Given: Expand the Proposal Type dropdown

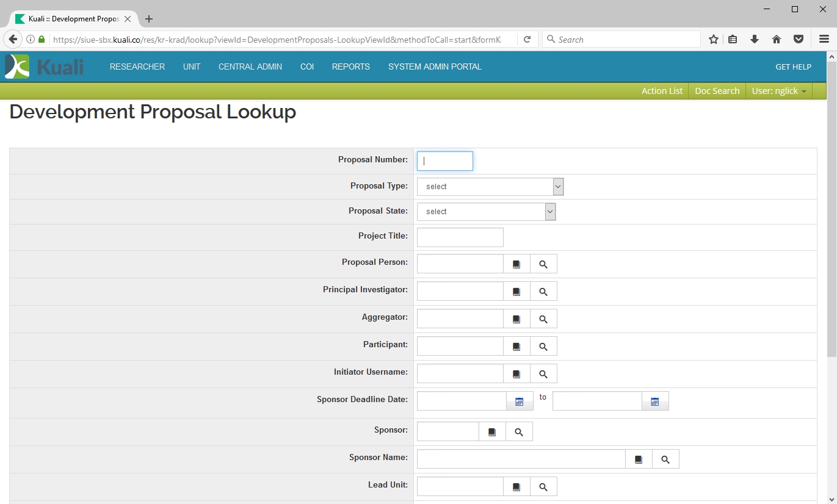Looking at the screenshot, I should (x=490, y=187).
